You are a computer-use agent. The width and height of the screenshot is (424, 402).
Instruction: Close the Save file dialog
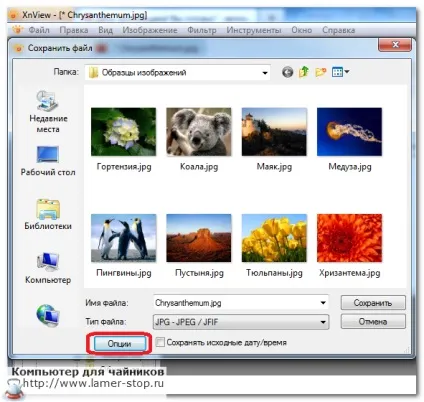click(395, 45)
